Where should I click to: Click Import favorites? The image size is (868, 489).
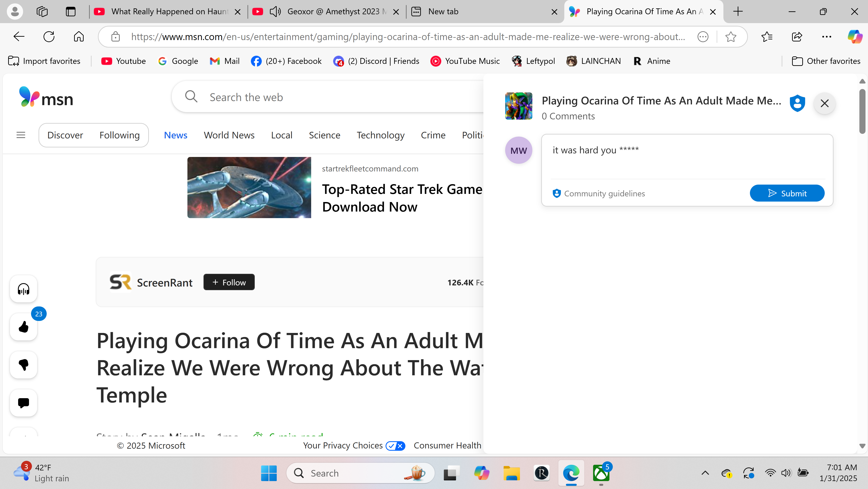point(44,61)
